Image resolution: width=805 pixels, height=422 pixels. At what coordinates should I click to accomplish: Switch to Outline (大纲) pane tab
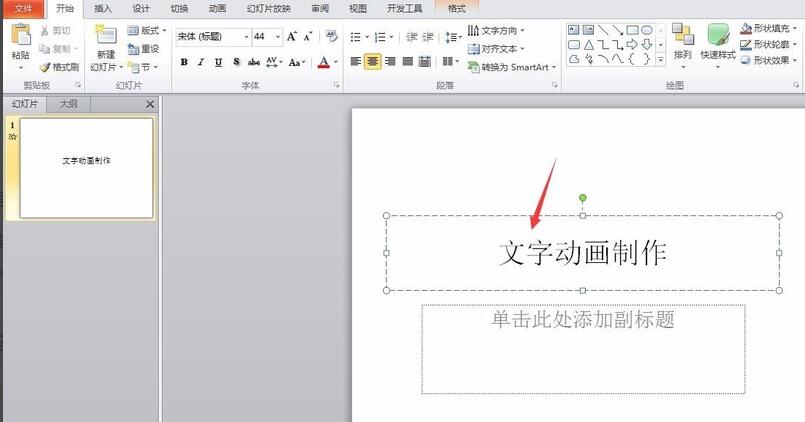click(x=68, y=104)
